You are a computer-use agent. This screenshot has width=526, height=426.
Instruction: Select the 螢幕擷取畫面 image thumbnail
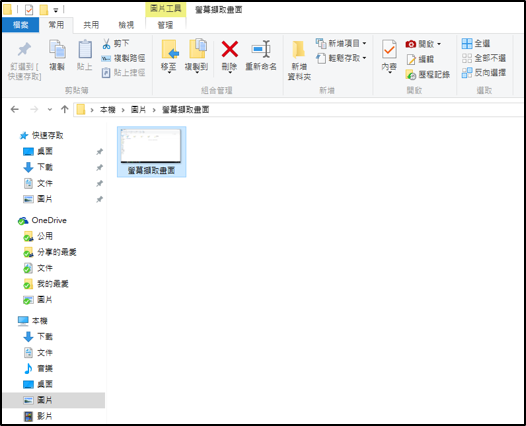pyautogui.click(x=151, y=152)
